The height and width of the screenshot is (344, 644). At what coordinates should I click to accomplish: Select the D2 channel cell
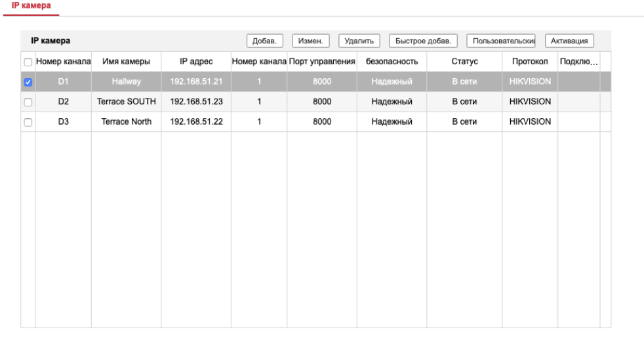(63, 102)
